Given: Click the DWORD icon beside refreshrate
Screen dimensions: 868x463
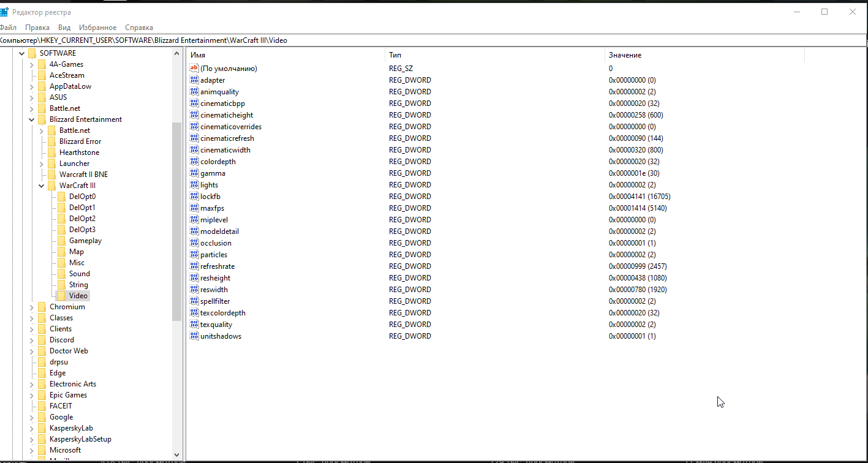Looking at the screenshot, I should pos(194,266).
